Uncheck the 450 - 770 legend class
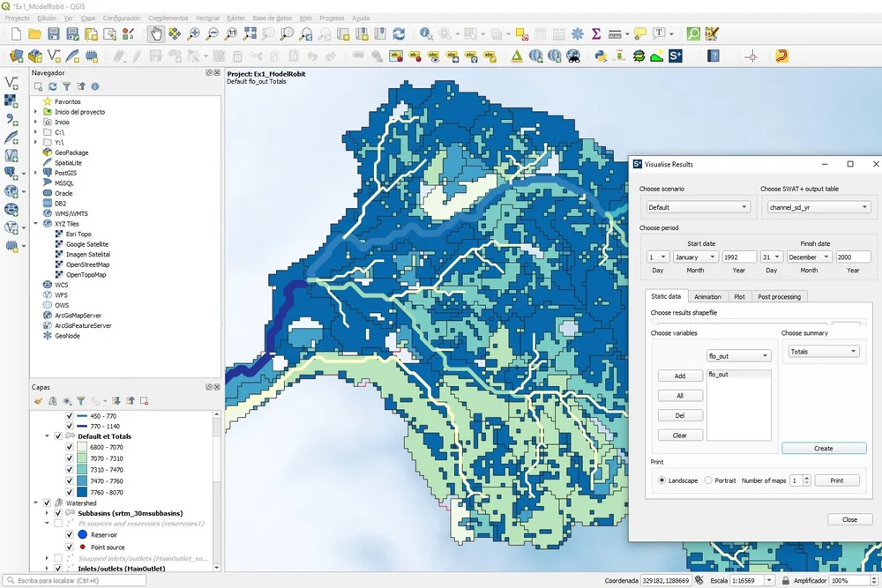The image size is (882, 588). click(x=69, y=416)
